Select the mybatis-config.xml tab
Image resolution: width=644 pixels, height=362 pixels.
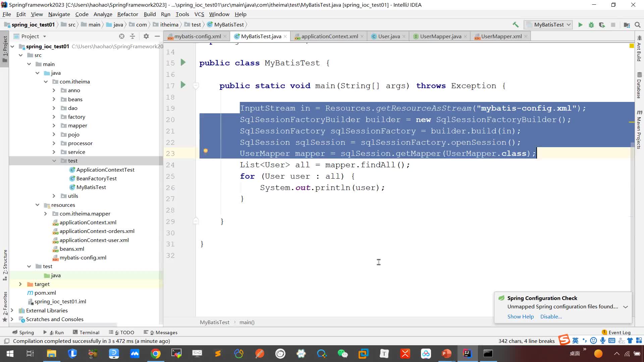(x=198, y=36)
